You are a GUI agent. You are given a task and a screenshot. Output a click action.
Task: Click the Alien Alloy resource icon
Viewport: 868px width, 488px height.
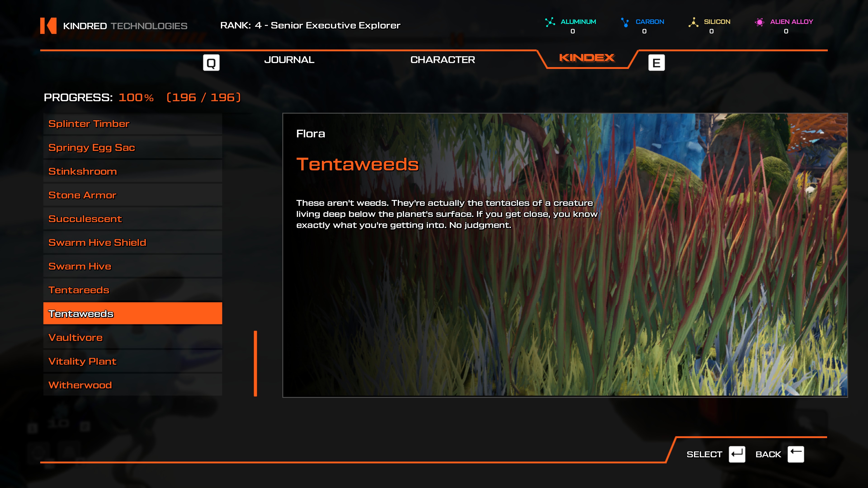(x=759, y=22)
